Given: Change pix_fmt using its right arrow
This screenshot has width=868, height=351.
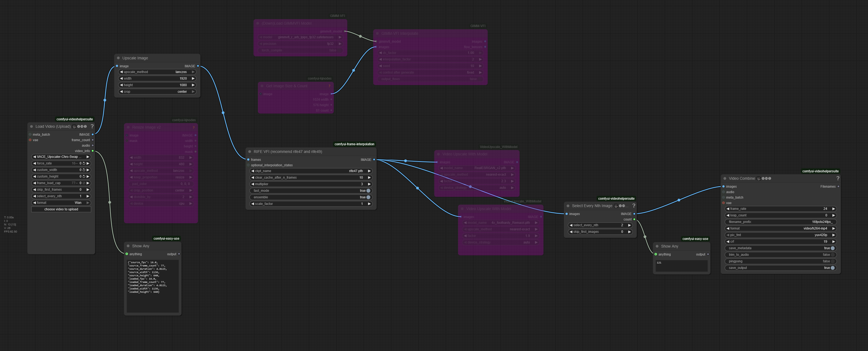Looking at the screenshot, I should (x=834, y=235).
